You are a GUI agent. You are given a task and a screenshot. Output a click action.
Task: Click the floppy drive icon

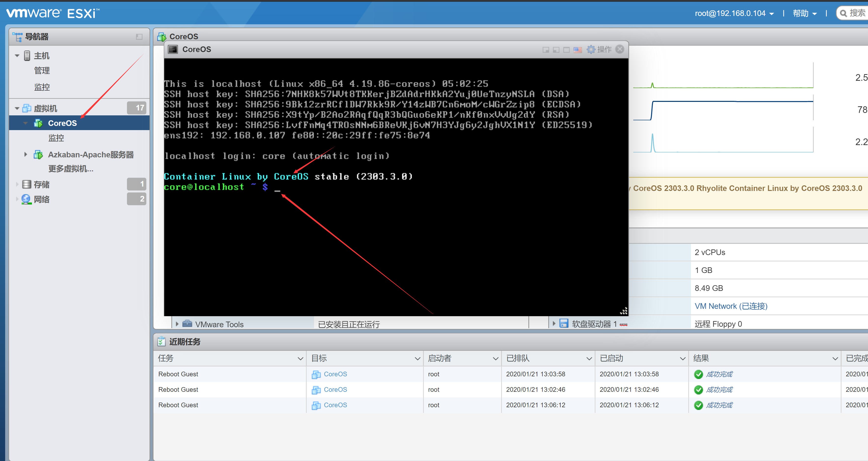564,323
